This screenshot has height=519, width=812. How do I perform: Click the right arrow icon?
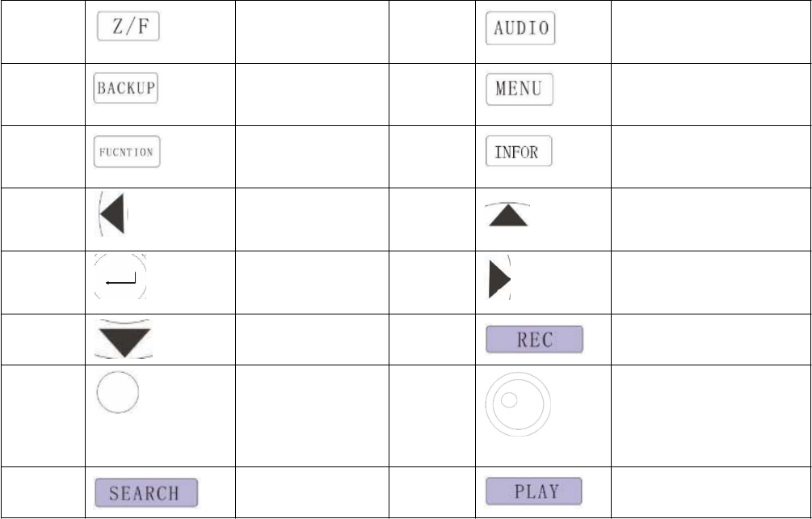tap(499, 279)
